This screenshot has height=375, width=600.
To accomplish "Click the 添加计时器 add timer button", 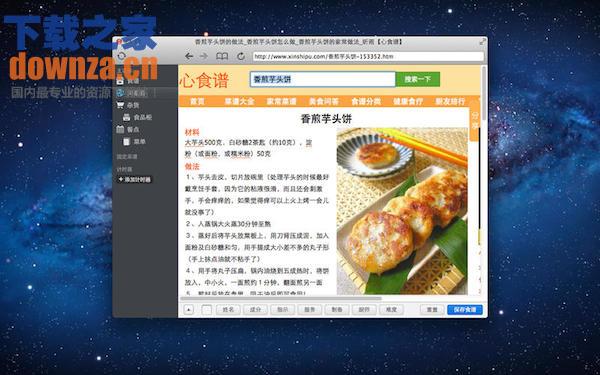I will [134, 179].
